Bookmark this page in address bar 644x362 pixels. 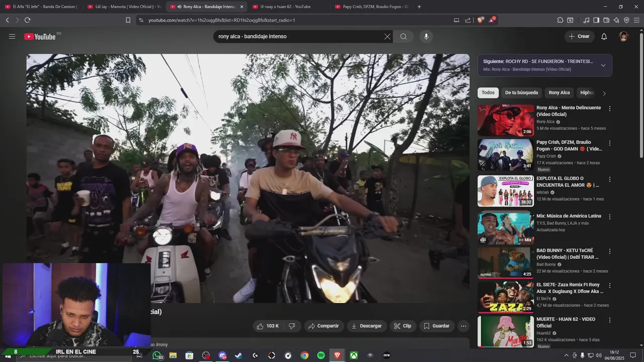click(128, 20)
